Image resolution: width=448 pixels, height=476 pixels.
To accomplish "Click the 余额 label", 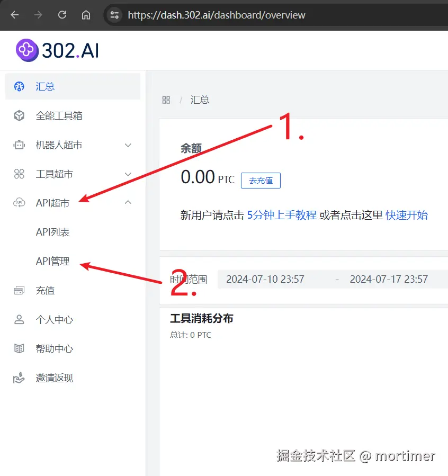I will (x=191, y=148).
